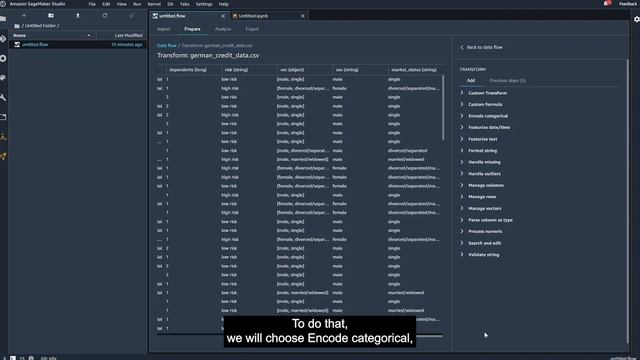Expand Custom Transform
This screenshot has height=360, width=640.
[x=487, y=93]
